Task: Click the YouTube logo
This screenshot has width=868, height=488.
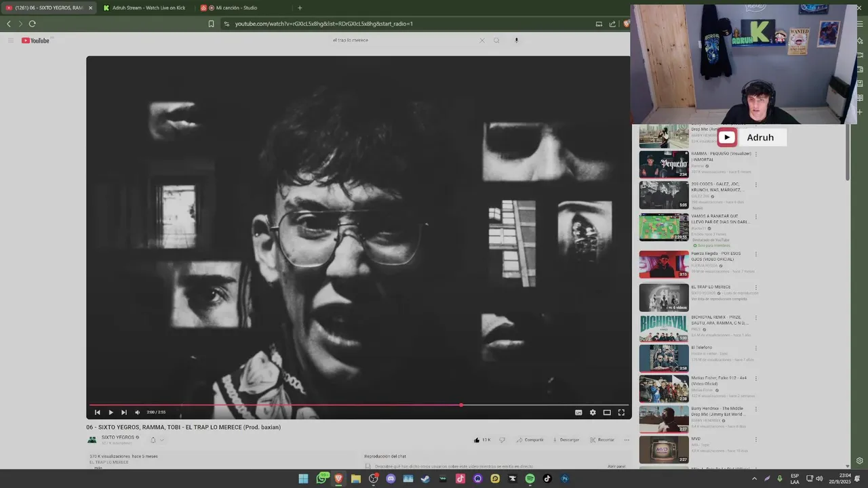Action: [x=35, y=41]
